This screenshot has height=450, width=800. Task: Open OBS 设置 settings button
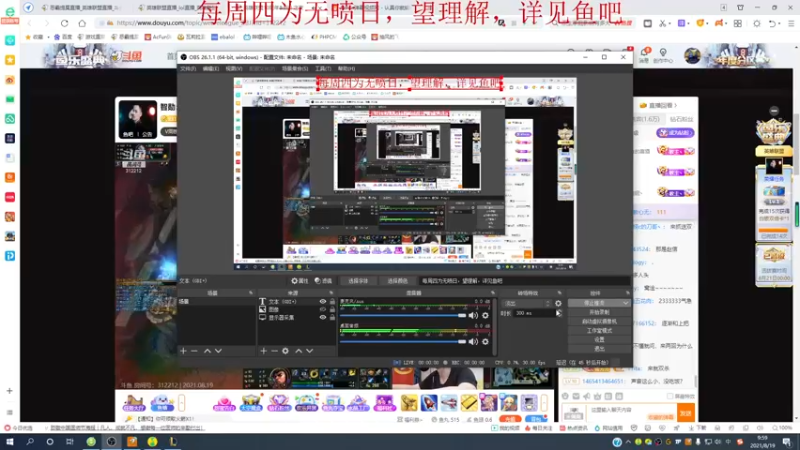coord(599,340)
